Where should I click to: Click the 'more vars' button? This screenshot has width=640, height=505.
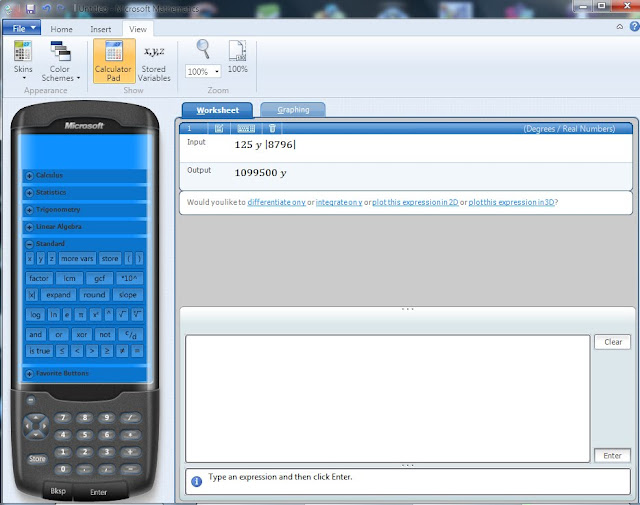77,258
